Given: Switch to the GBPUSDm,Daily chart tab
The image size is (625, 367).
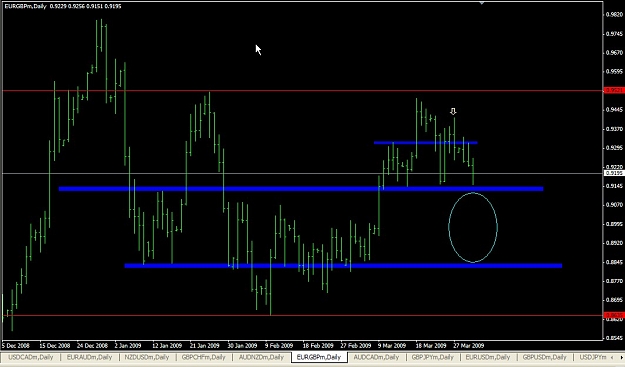Looking at the screenshot, I should point(544,357).
